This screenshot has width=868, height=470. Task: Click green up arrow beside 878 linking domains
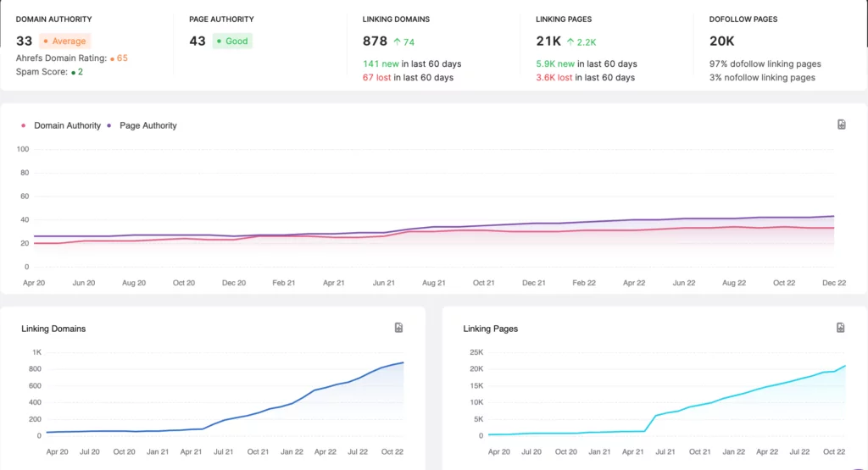point(397,41)
